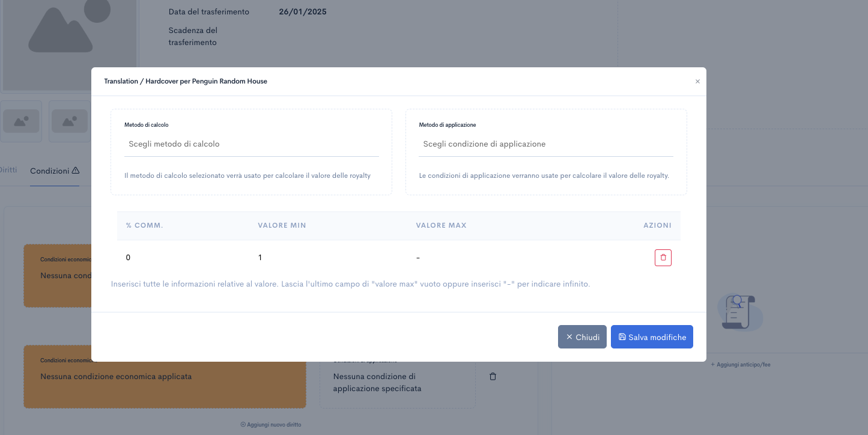Screen dimensions: 868x435
Task: Click the warning icon on Condizioni tab
Action: [x=76, y=171]
